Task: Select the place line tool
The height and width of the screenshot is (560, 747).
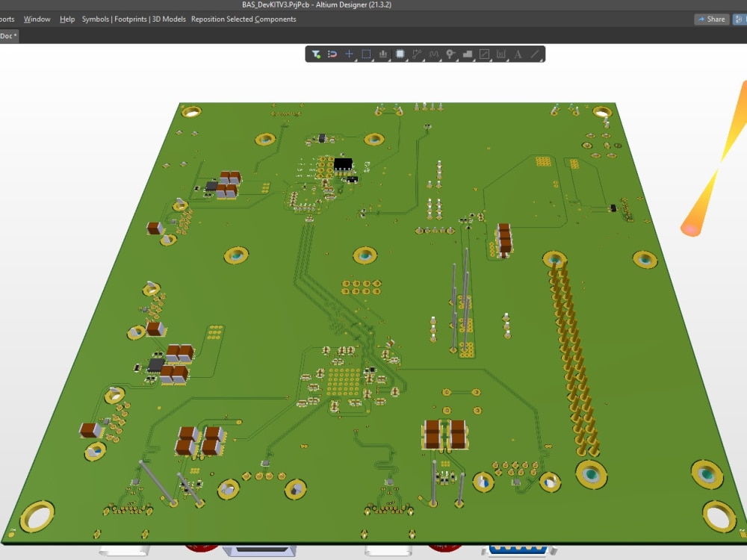Action: (535, 53)
